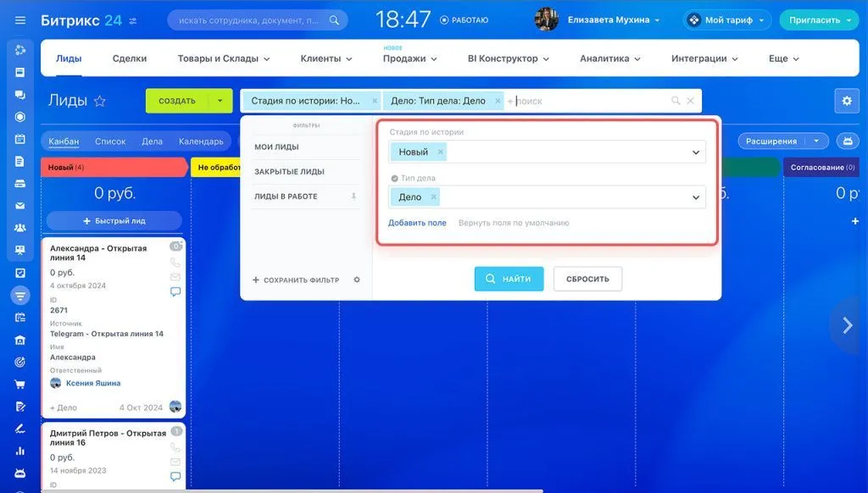Expand the Стадия по истории dropdown

[696, 152]
